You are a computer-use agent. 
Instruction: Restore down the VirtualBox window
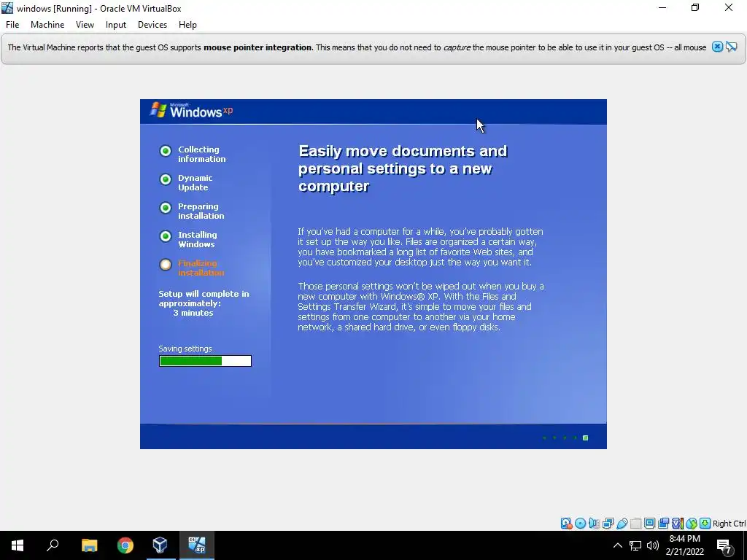point(695,7)
